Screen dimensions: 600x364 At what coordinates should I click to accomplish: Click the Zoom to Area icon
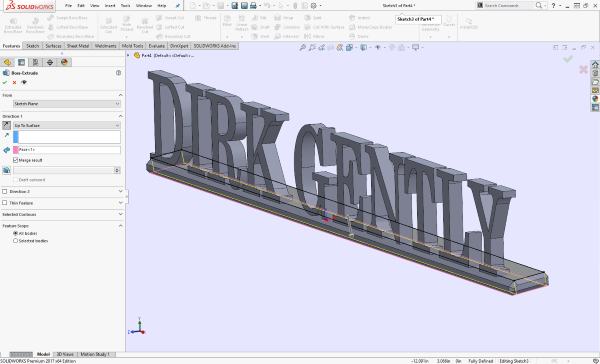[x=312, y=47]
